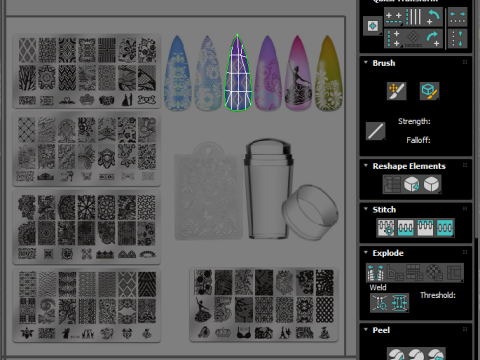Click Straighten Selection in Reshape Elements
Viewport: 480px width, 360px height.
[x=392, y=184]
